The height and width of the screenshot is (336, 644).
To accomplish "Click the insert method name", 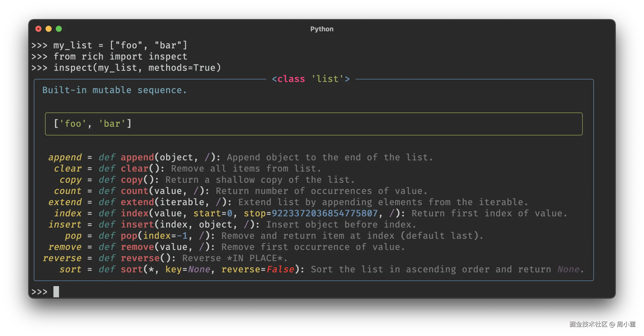I will [x=65, y=225].
